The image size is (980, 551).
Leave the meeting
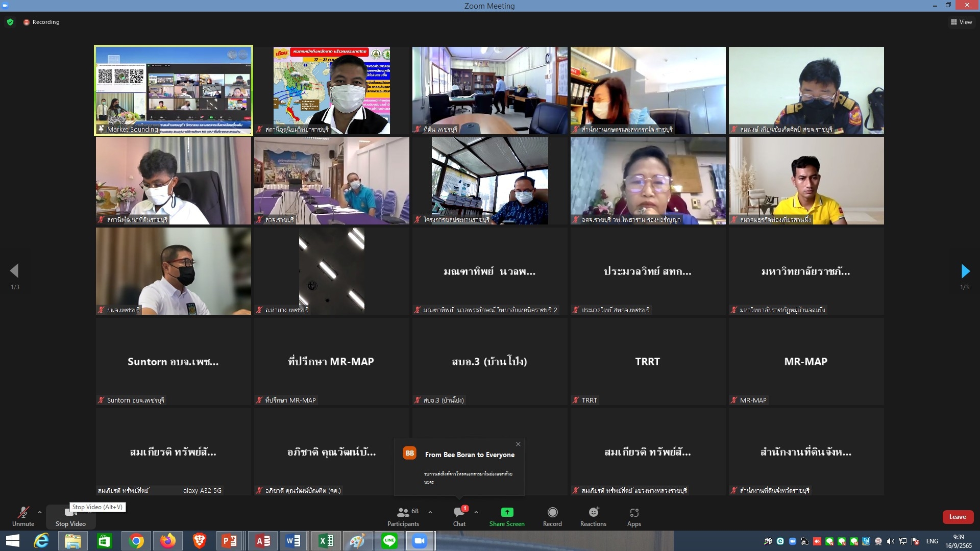(958, 517)
